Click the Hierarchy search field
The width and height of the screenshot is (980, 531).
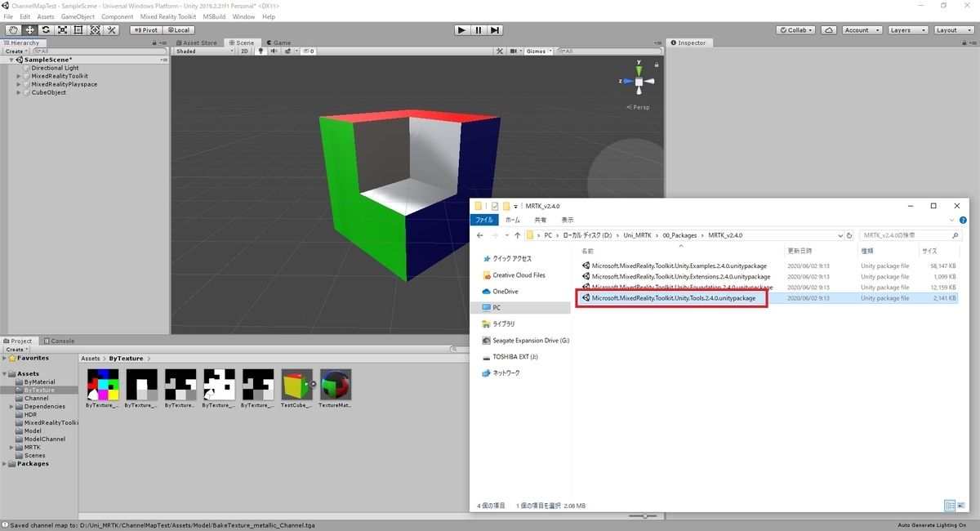click(98, 51)
